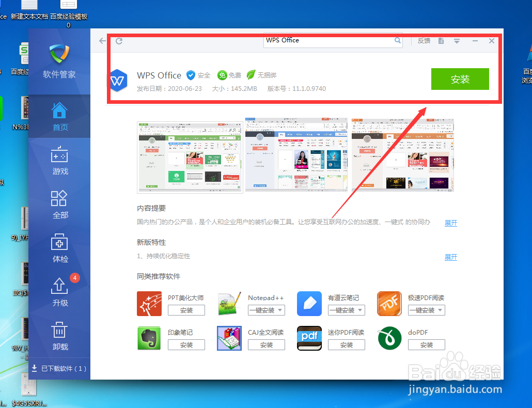Go to the 首页 home tab

pyautogui.click(x=60, y=116)
